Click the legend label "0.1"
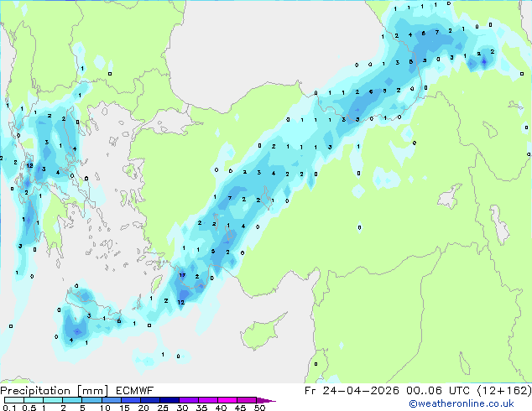This screenshot has height=411, width=532. click(9, 408)
